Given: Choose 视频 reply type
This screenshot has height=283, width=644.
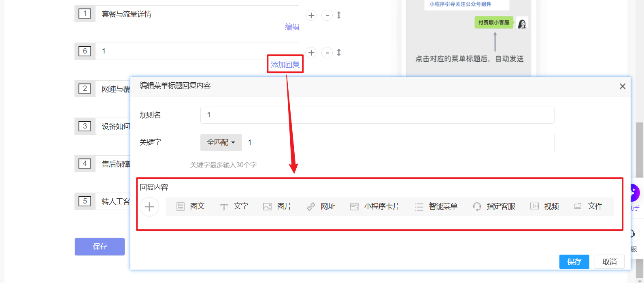Looking at the screenshot, I should [545, 206].
